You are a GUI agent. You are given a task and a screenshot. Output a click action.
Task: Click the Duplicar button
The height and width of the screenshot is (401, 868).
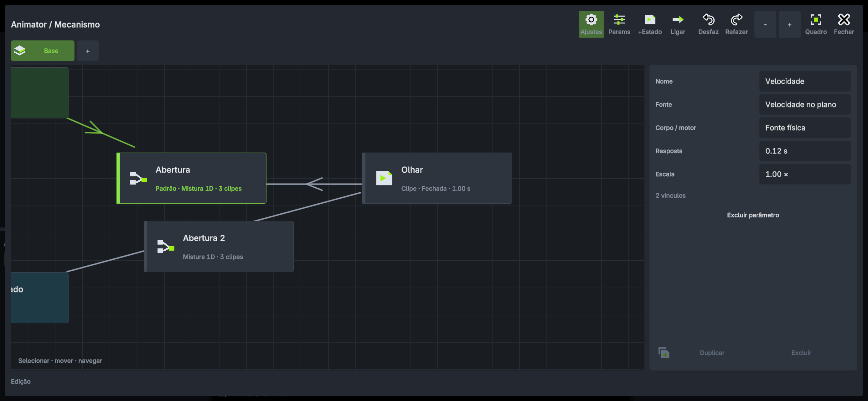[x=712, y=353]
